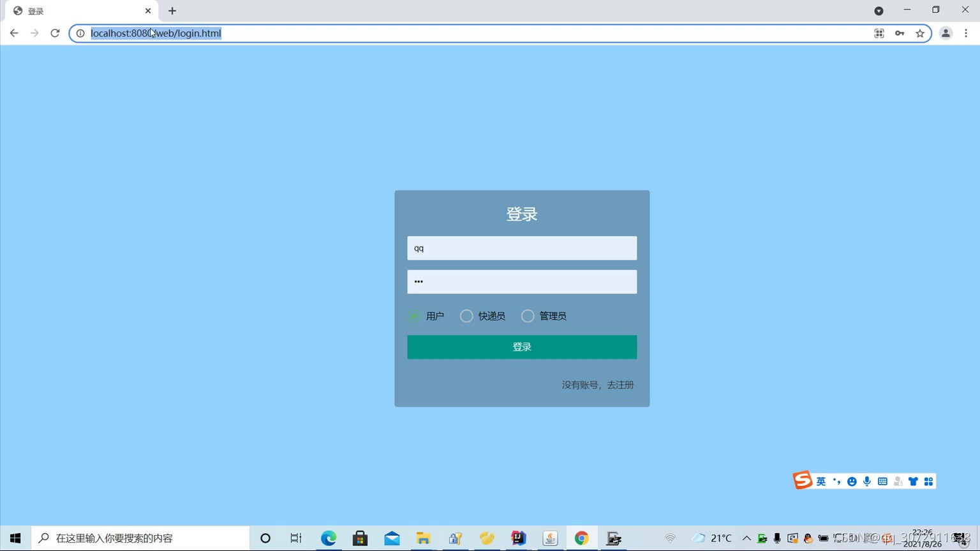
Task: Open the Chrome three-dot menu
Action: pos(966,33)
